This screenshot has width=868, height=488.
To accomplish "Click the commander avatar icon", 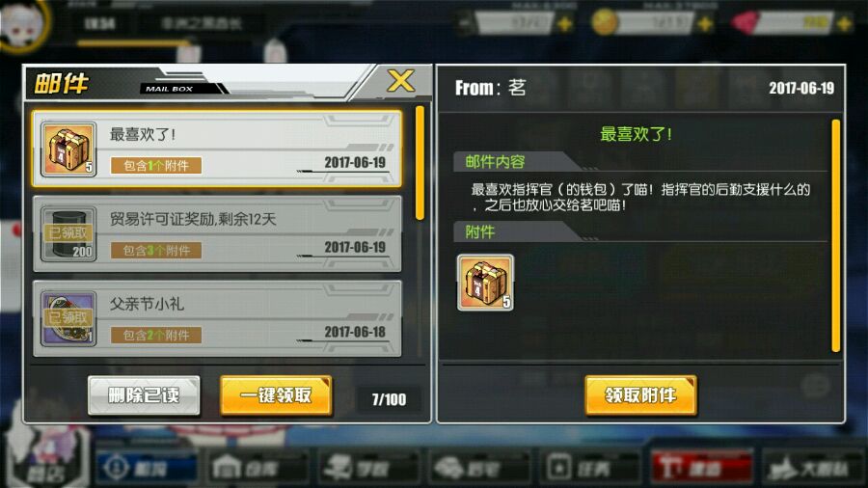I will click(x=23, y=23).
